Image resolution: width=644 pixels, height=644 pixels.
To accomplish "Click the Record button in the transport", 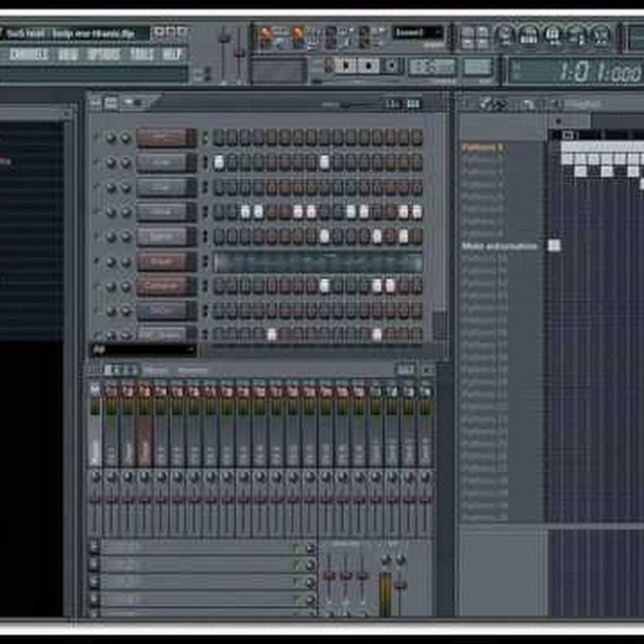I will pyautogui.click(x=391, y=66).
